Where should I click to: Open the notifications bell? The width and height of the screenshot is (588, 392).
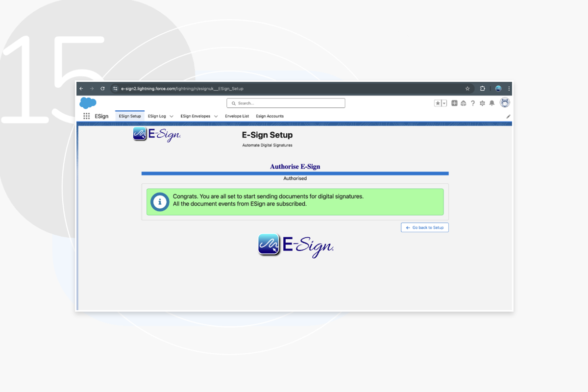coord(492,103)
